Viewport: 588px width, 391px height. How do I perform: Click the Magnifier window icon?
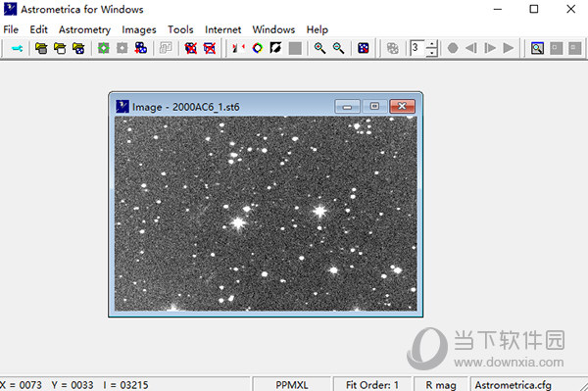(537, 48)
